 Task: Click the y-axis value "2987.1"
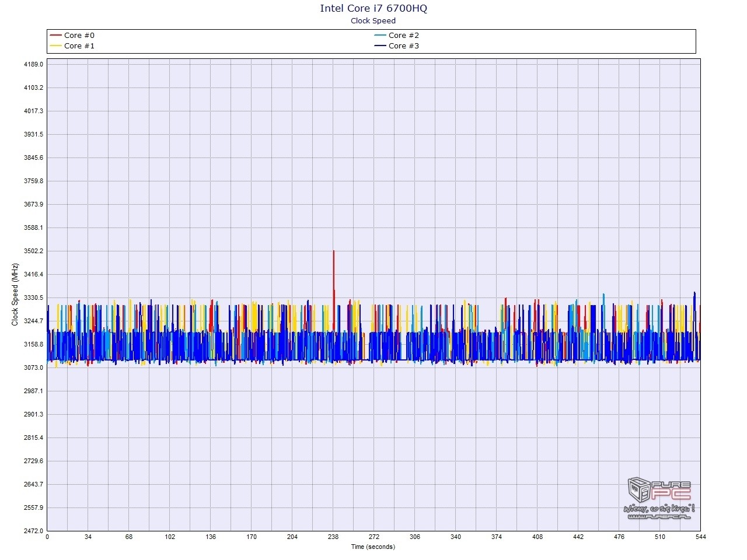(x=33, y=391)
